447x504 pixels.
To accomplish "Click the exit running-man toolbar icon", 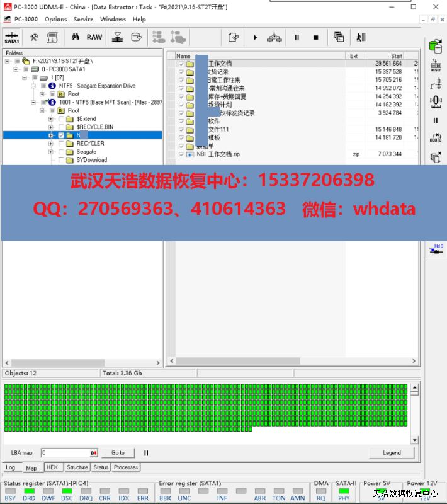I will pyautogui.click(x=361, y=38).
